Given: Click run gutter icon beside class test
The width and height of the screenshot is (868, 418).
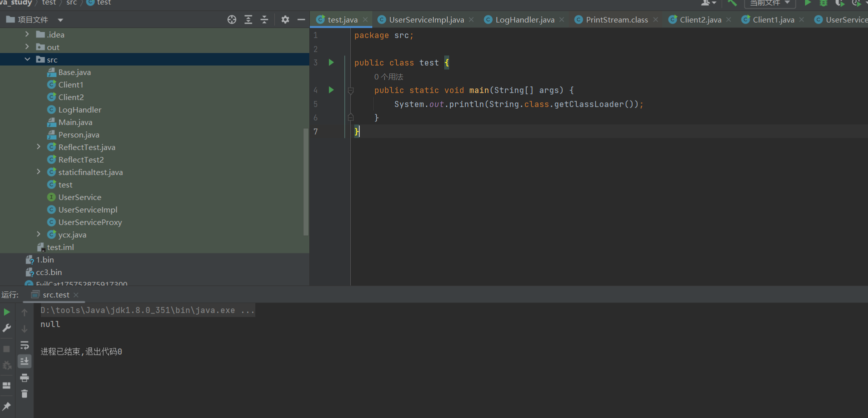Looking at the screenshot, I should click(x=331, y=62).
